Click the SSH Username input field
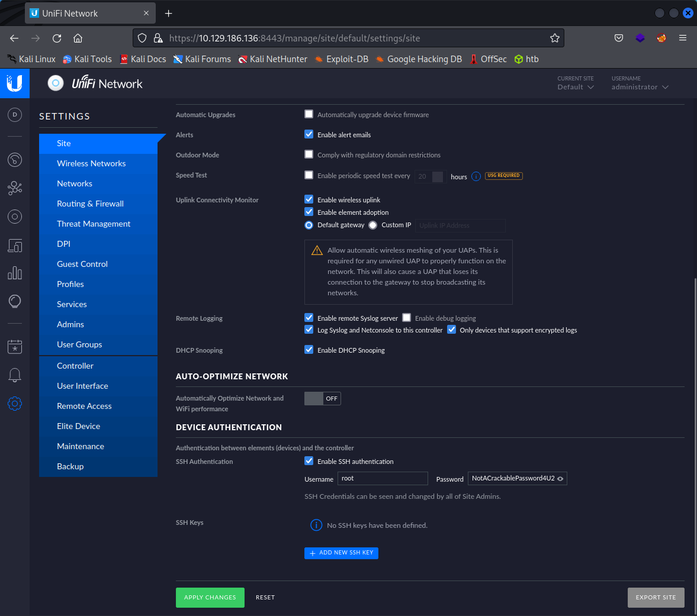 click(x=383, y=479)
